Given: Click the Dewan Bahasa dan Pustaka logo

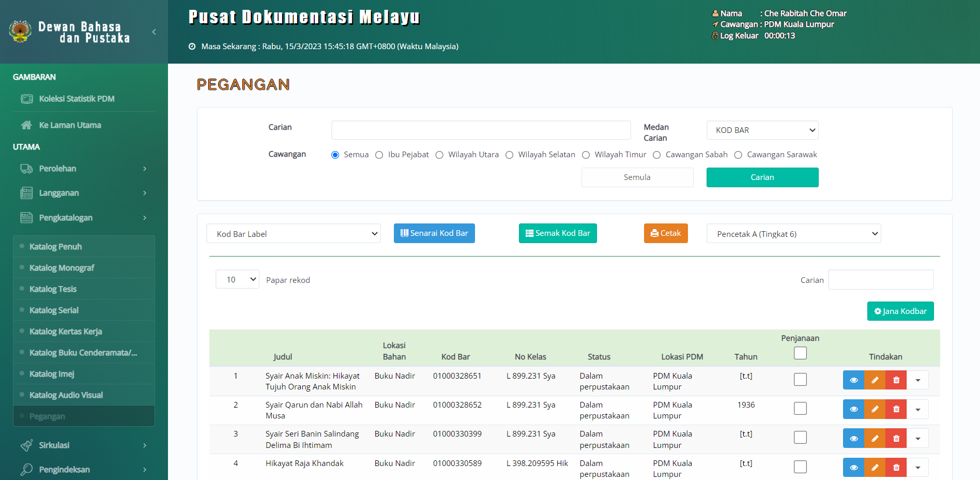Looking at the screenshot, I should tap(20, 32).
